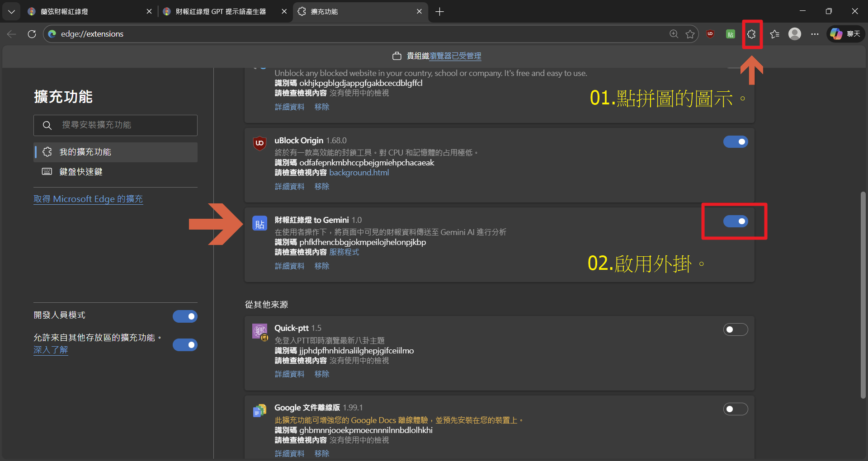Image resolution: width=868 pixels, height=461 pixels.
Task: Click 移除 for the okhjkpgblgdjappgfgakbcecdblgffcl extension
Action: [x=322, y=107]
